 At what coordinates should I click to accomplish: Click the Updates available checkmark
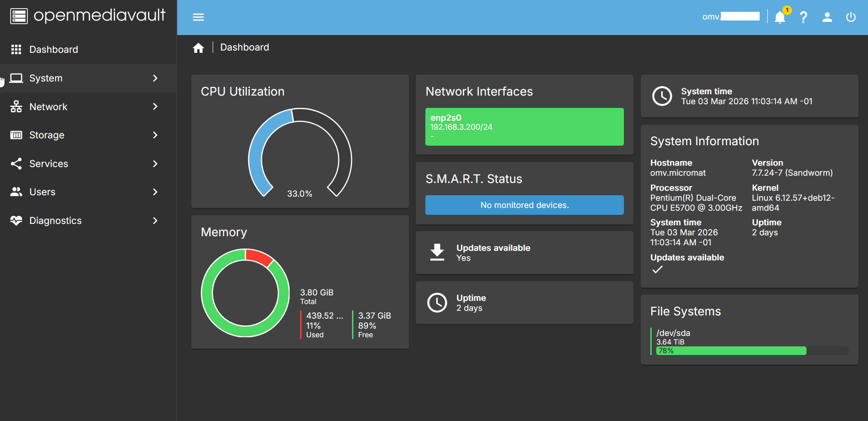pyautogui.click(x=657, y=269)
